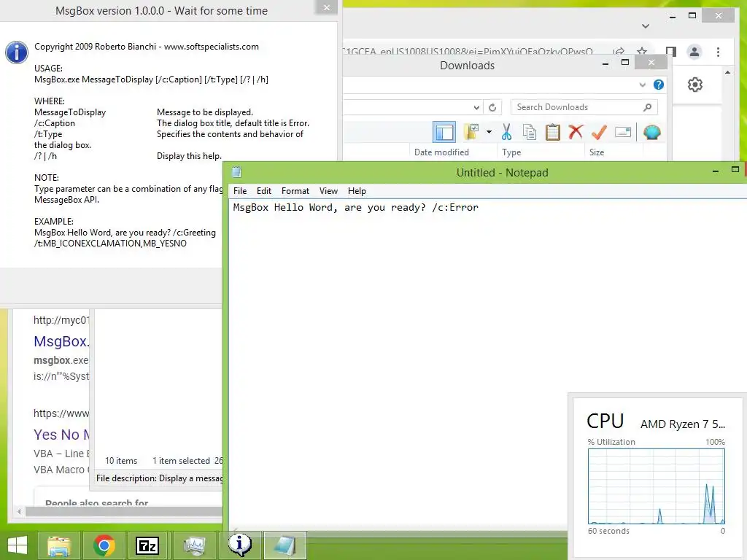Close the MsgBox help dialog
The height and width of the screenshot is (560, 747).
click(x=327, y=7)
